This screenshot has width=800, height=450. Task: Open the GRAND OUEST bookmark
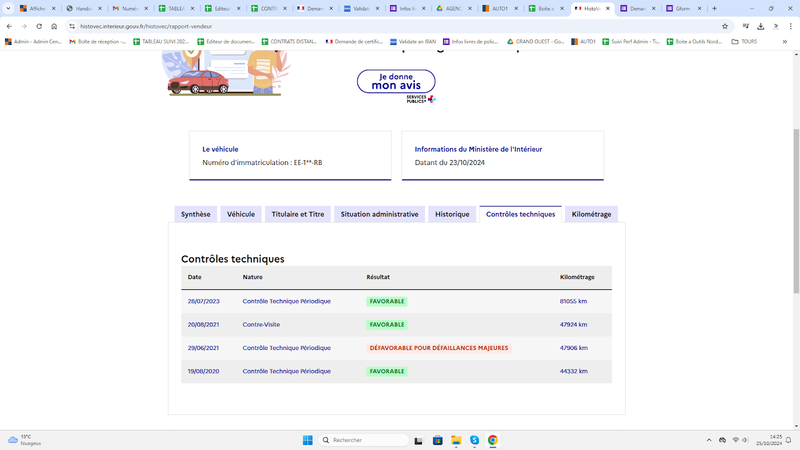pos(535,41)
